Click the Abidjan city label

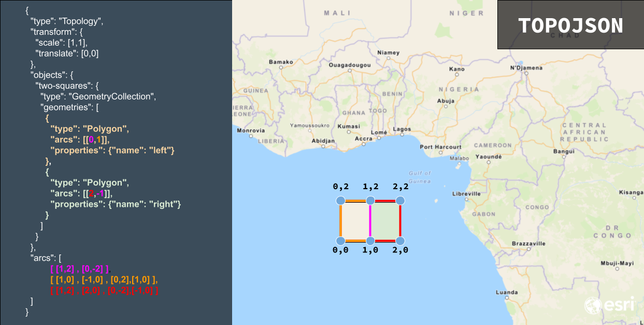click(323, 141)
